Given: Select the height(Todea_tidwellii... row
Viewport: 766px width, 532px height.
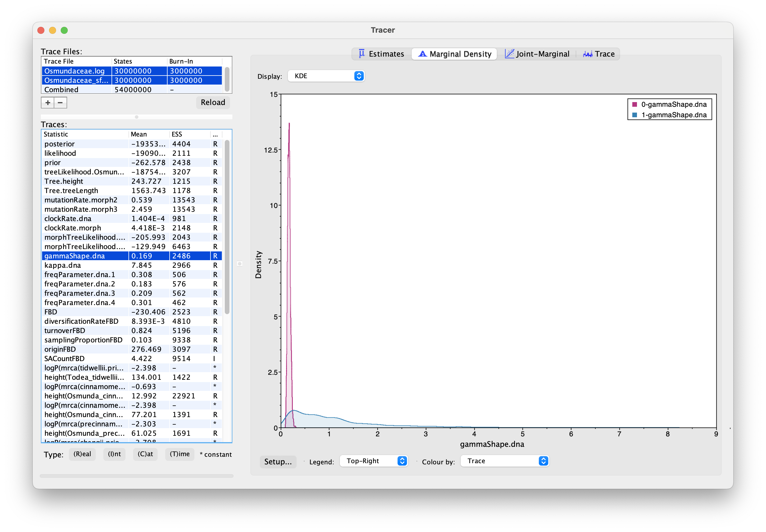Looking at the screenshot, I should (x=132, y=377).
